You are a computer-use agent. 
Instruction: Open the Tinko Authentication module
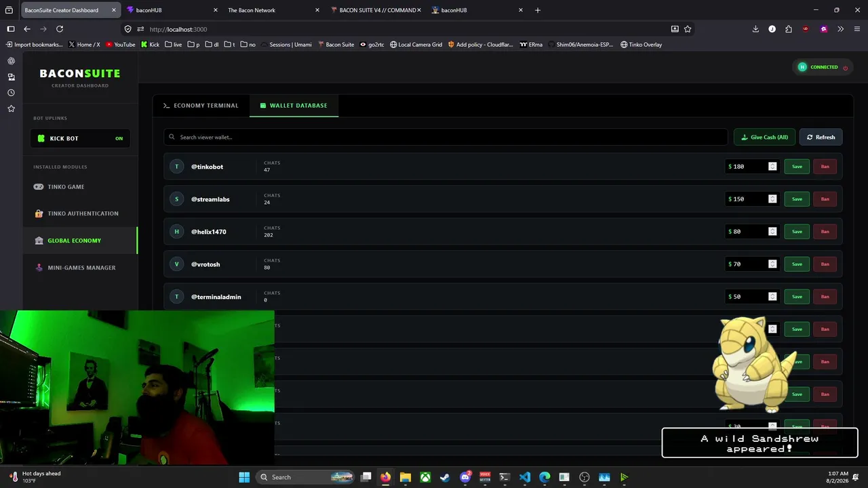coord(80,213)
